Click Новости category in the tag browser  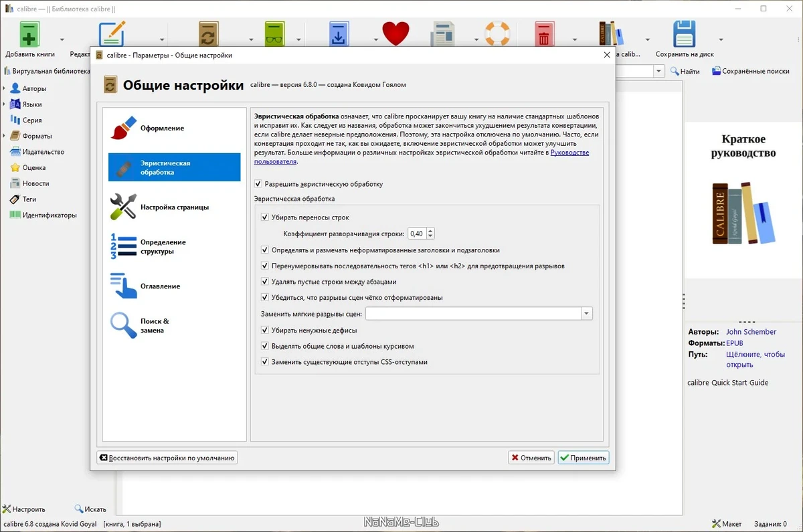tap(35, 183)
